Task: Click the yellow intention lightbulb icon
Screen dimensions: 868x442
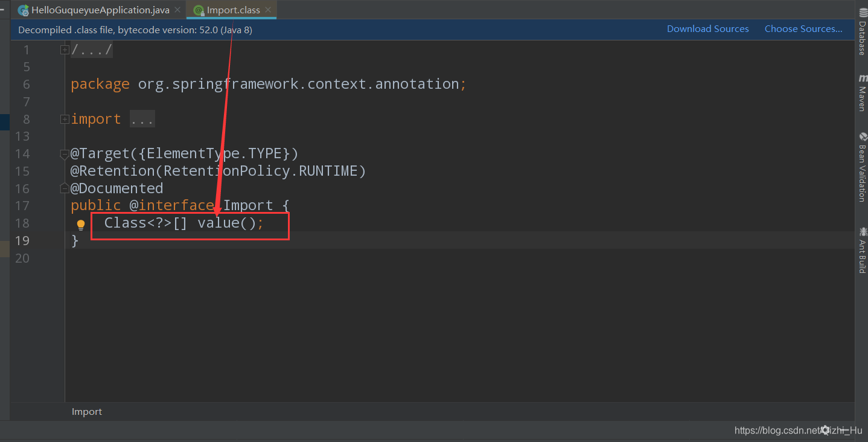Action: [x=81, y=225]
